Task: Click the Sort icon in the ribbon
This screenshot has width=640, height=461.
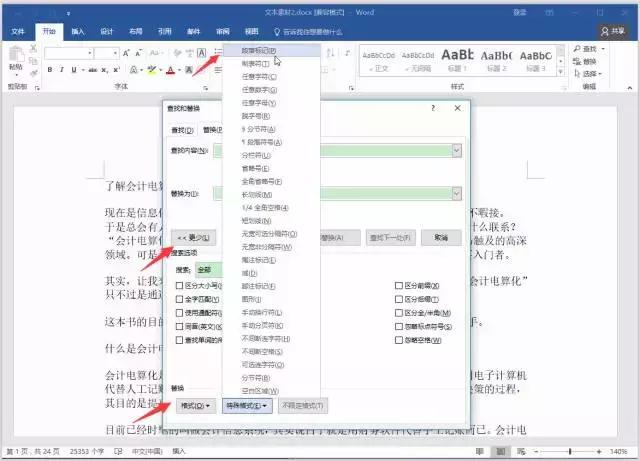Action: [331, 53]
